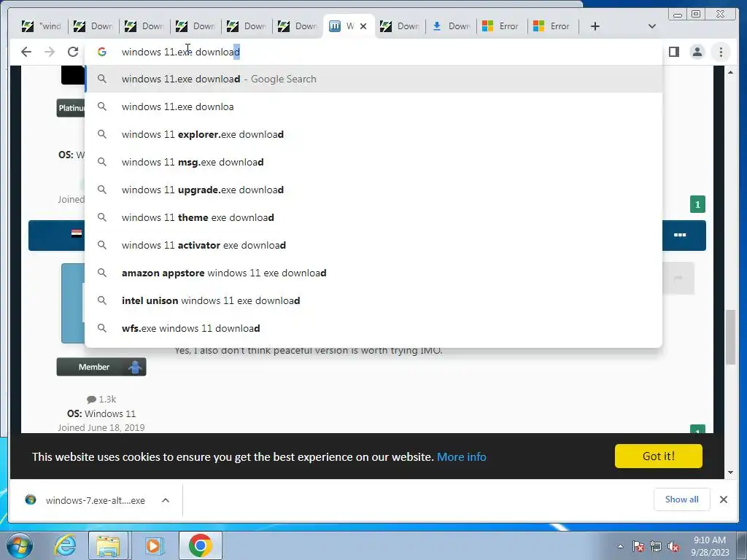
Task: Click "OS: Windows 11" profile text
Action: point(101,413)
